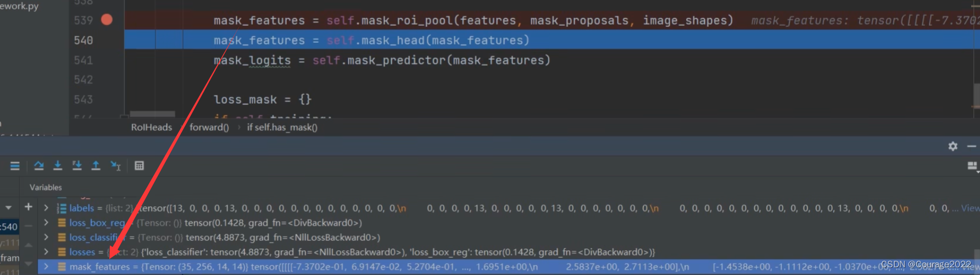The width and height of the screenshot is (980, 275).
Task: Click line number 543 in gutter
Action: (x=83, y=99)
